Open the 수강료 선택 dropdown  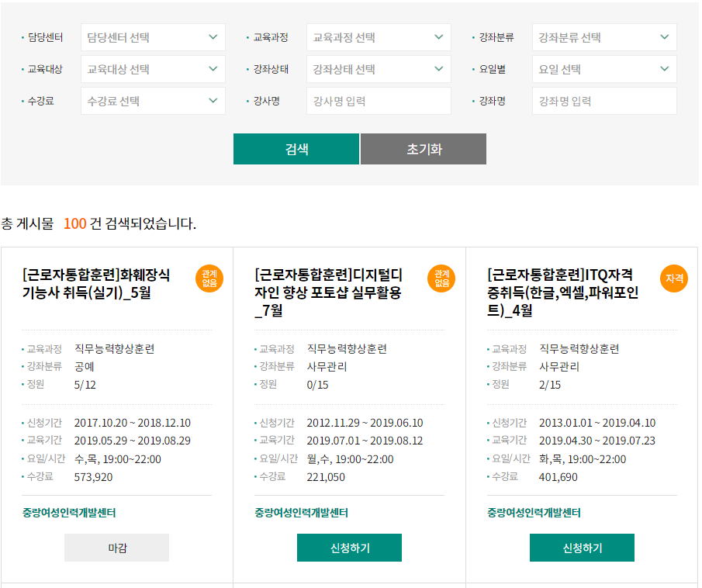(x=153, y=101)
